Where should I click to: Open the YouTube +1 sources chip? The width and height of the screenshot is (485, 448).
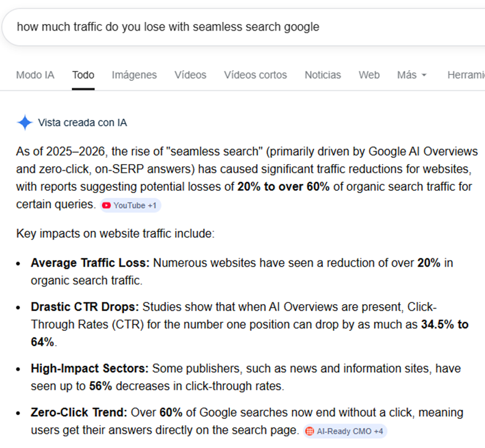(x=130, y=206)
